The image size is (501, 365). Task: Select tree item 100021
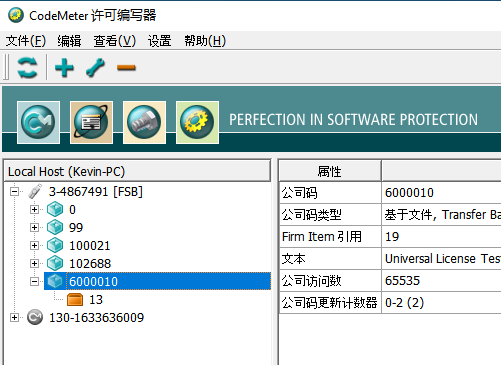click(89, 246)
